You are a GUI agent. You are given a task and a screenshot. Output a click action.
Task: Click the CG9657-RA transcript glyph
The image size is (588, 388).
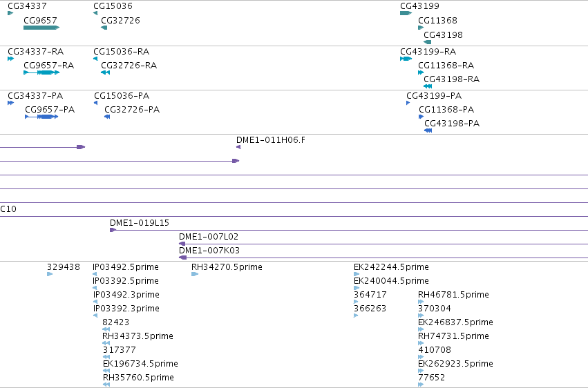[41, 72]
